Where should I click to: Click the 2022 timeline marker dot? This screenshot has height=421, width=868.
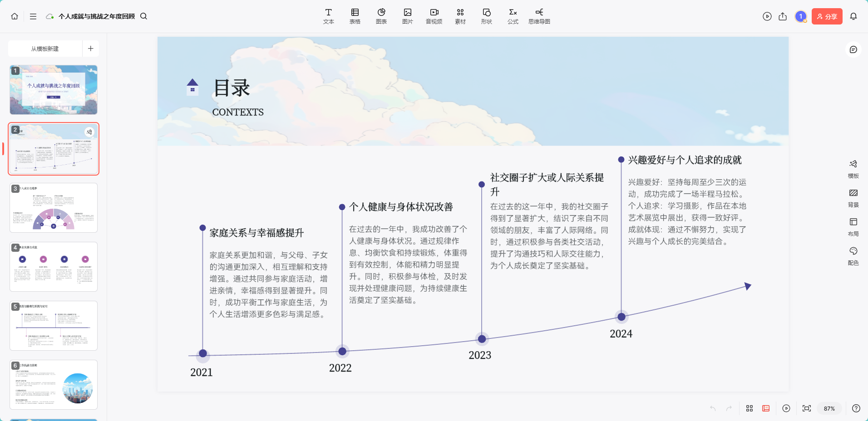tap(342, 351)
